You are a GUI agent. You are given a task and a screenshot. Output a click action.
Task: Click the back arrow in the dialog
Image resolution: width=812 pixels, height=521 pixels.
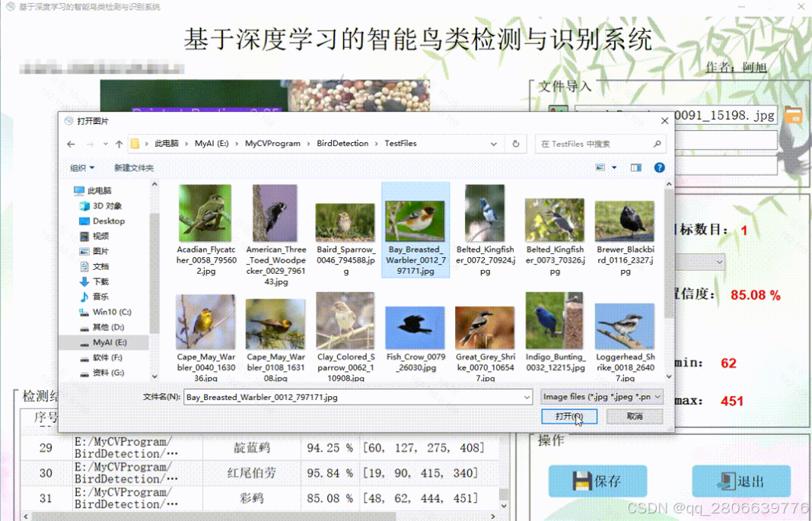click(x=70, y=143)
